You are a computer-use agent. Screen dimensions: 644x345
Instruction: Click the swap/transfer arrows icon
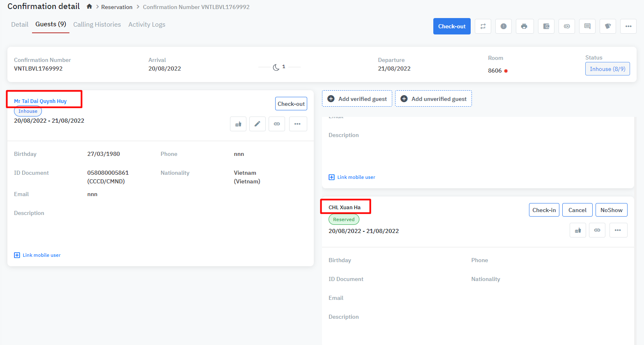[x=483, y=26]
